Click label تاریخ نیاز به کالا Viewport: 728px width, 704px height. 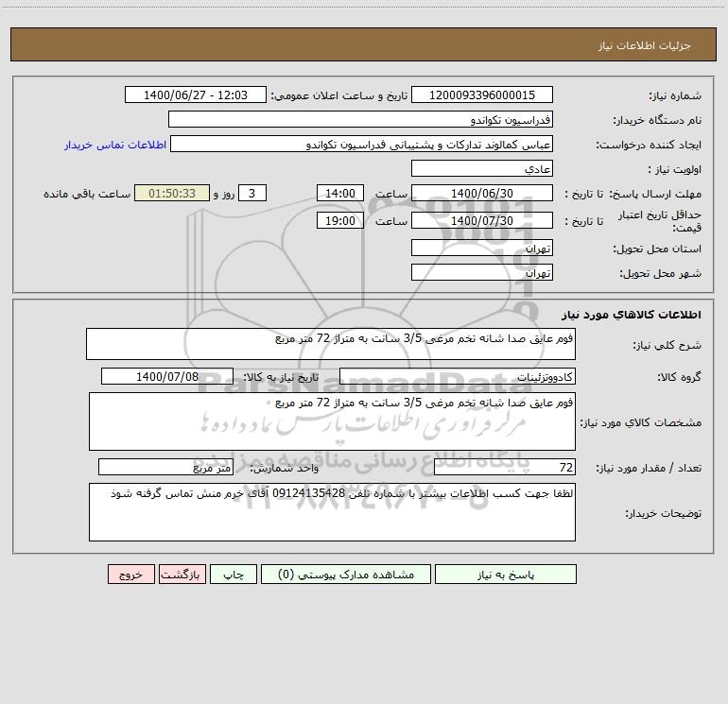(x=281, y=377)
